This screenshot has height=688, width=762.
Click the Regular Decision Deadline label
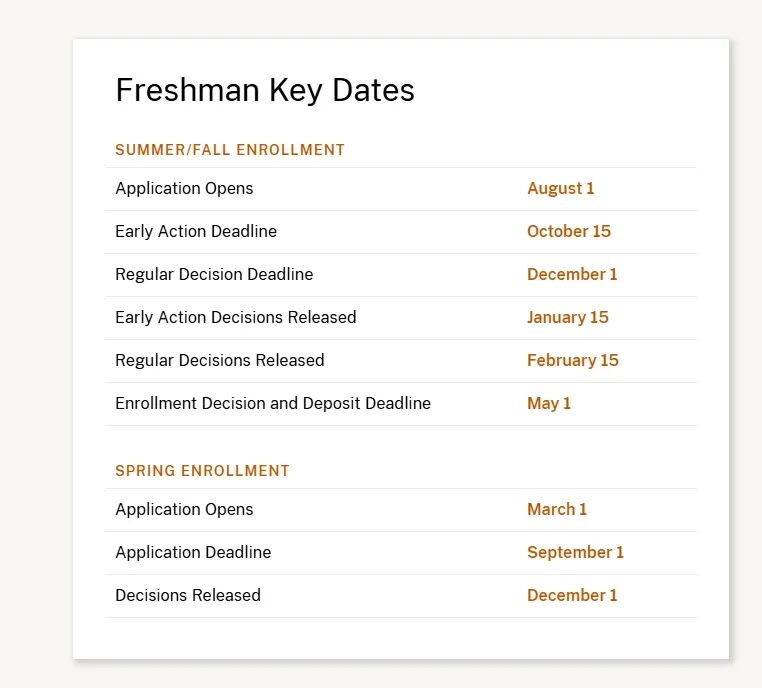214,275
